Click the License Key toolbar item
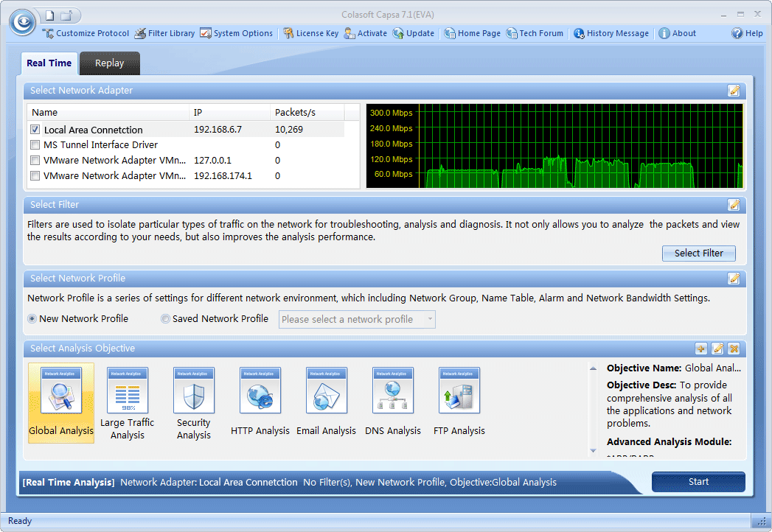 pyautogui.click(x=310, y=33)
